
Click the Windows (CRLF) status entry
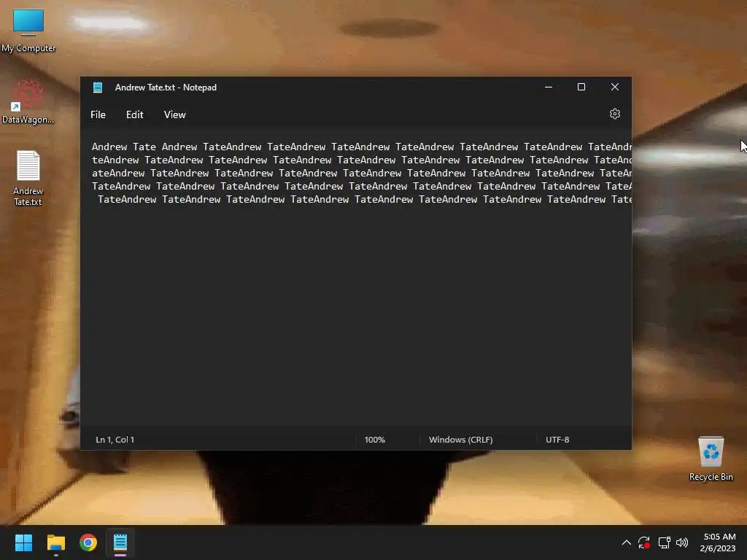click(461, 440)
